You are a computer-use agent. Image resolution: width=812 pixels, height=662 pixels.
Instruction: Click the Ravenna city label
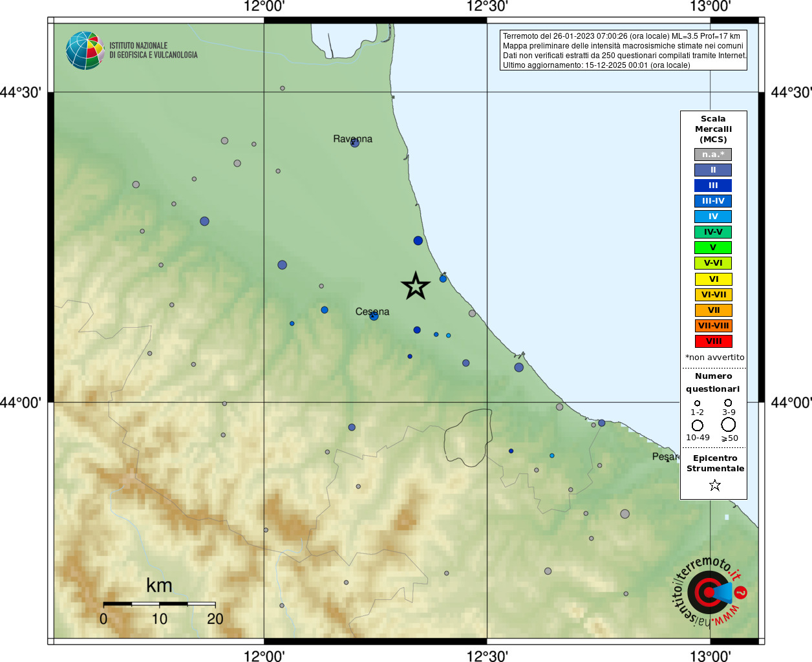coord(352,139)
